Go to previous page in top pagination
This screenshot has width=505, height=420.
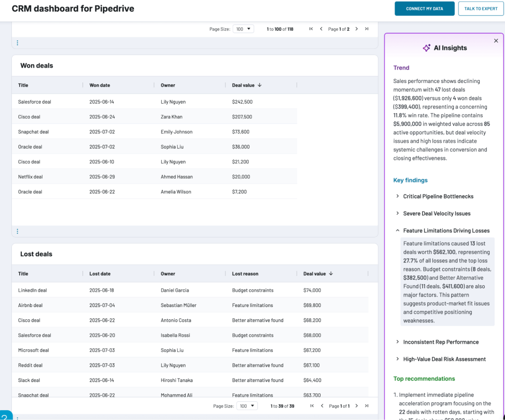321,29
